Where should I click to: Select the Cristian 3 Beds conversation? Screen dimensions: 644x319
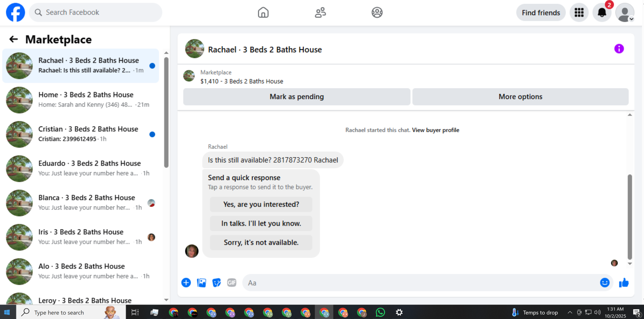point(80,134)
